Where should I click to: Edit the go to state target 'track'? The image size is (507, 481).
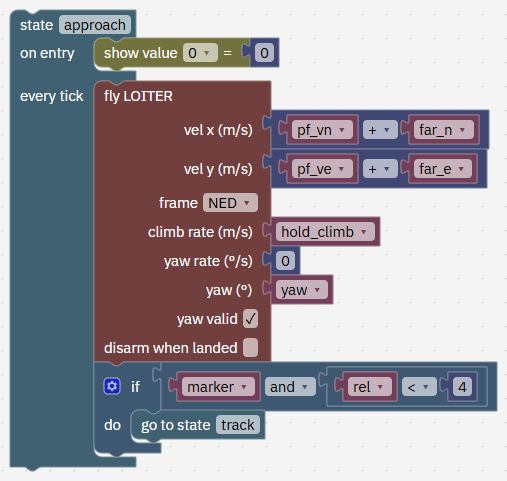(238, 425)
